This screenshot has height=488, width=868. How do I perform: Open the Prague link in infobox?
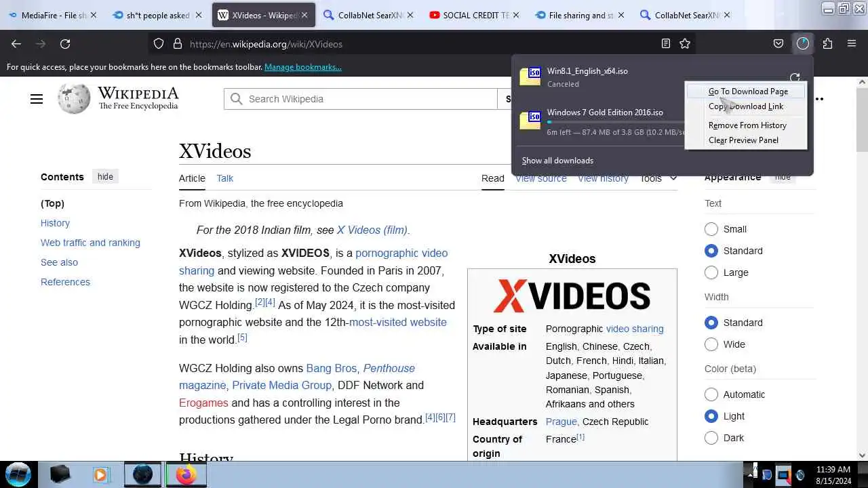tap(561, 422)
